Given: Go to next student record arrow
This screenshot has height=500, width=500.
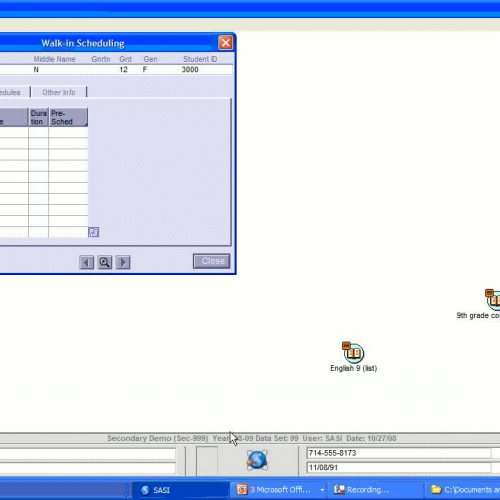Looking at the screenshot, I should [123, 262].
